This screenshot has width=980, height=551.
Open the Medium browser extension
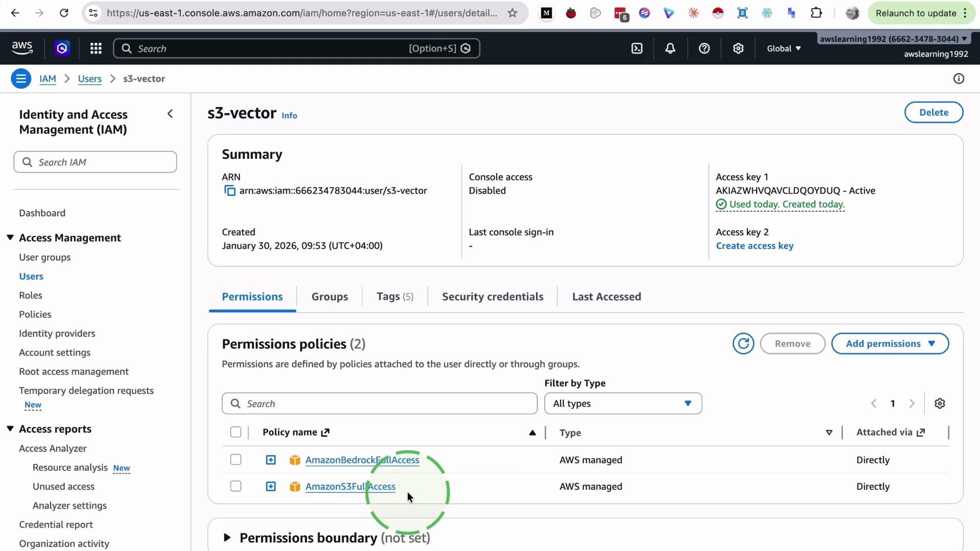[x=546, y=13]
